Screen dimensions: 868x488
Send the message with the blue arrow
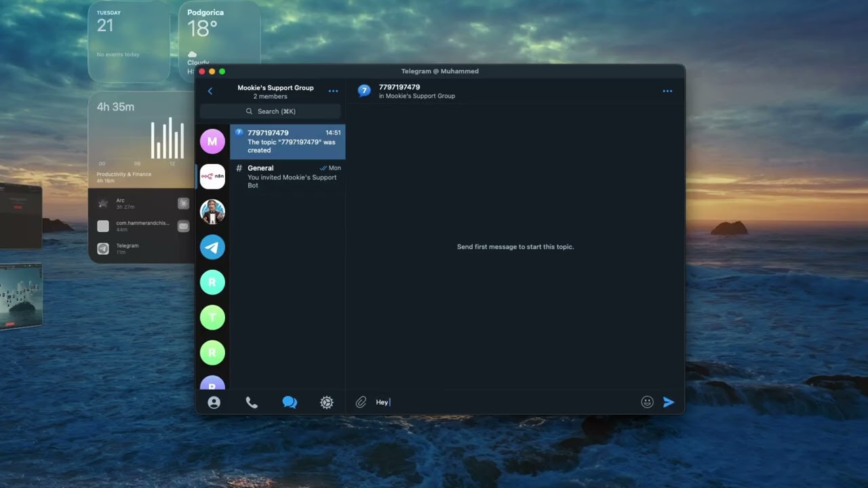pos(669,403)
